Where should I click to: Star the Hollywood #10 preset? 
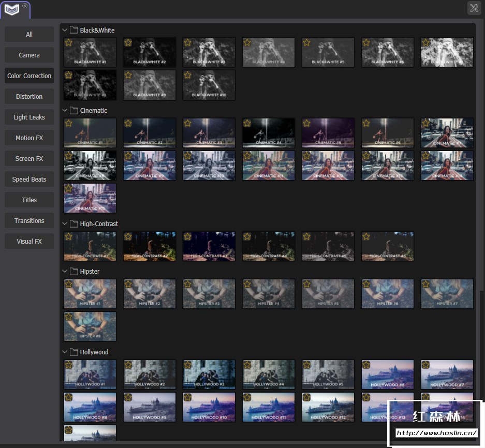coord(187,398)
